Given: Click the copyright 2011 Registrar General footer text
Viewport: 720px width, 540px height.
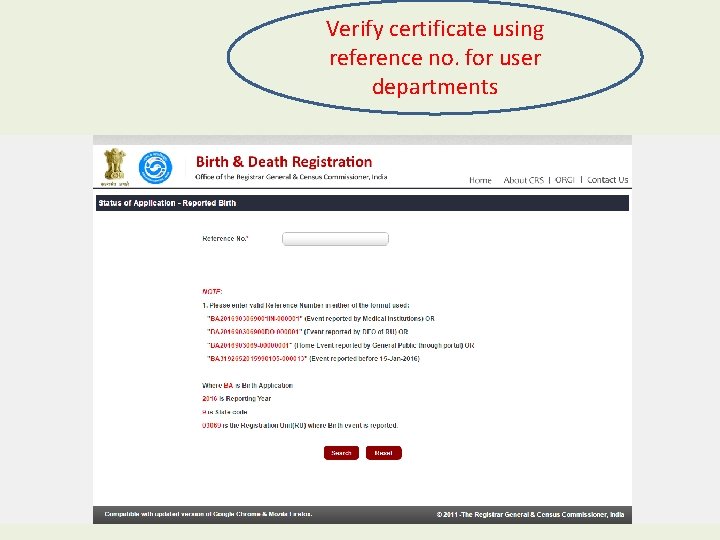Looking at the screenshot, I should (530, 514).
